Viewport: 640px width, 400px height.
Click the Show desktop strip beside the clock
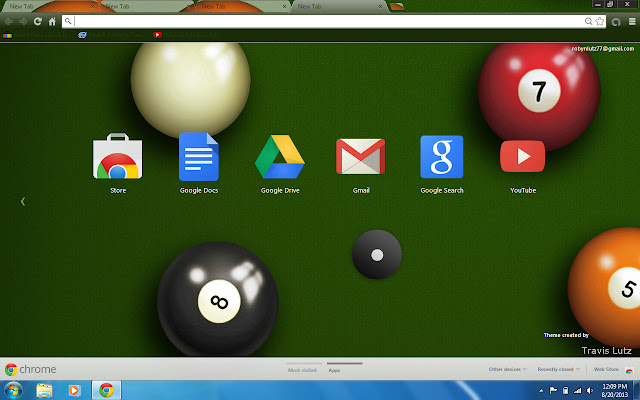[x=636, y=391]
